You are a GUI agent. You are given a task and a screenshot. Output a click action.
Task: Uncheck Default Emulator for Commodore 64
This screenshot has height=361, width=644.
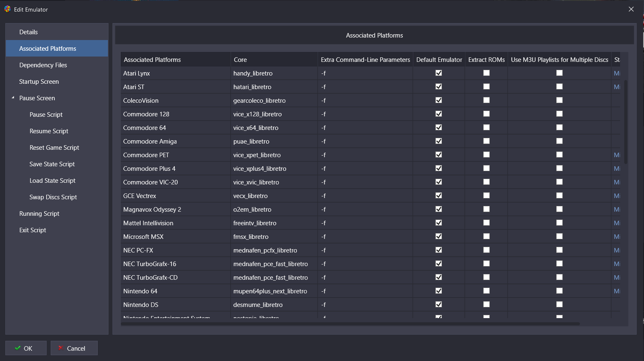point(439,127)
